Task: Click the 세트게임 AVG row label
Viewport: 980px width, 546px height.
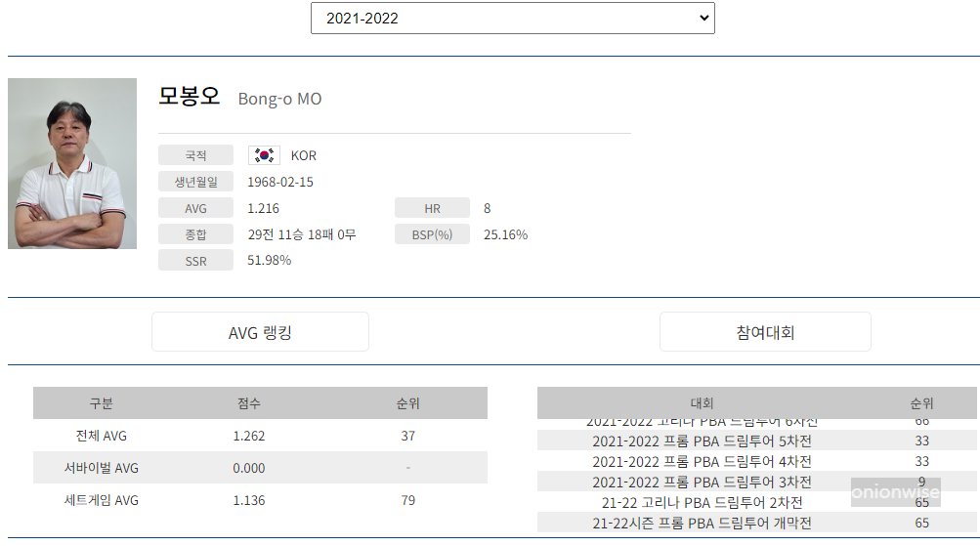Action: [102, 500]
